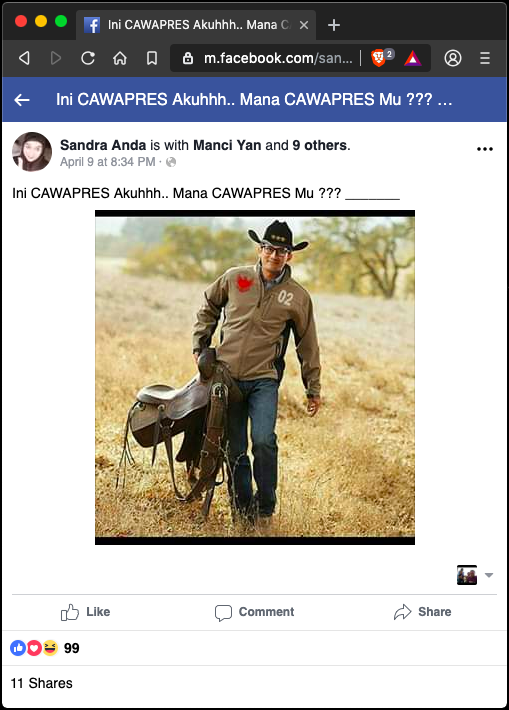This screenshot has width=509, height=710.
Task: Reload the page with the refresh icon
Action: 88,58
